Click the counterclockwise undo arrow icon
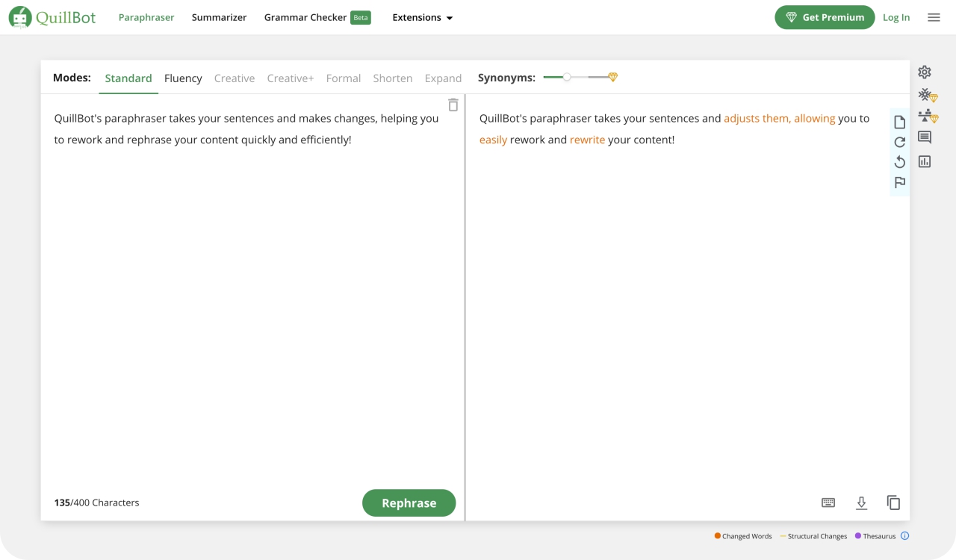 [x=900, y=162]
